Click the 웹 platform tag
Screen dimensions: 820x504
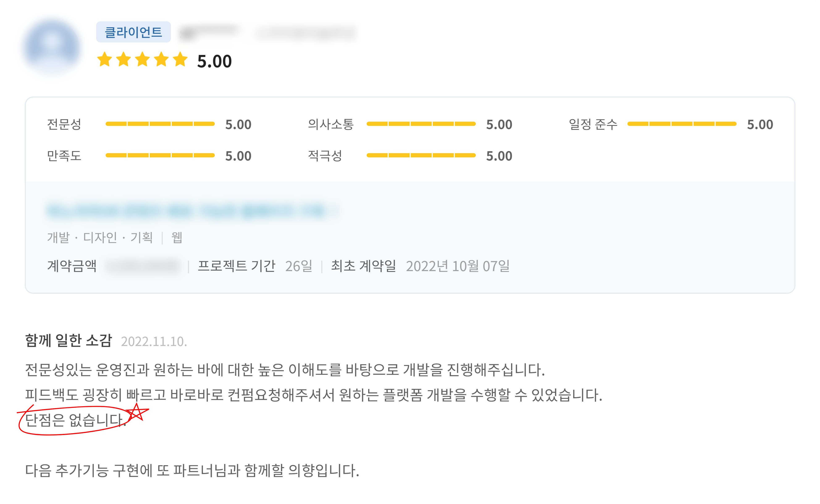(x=176, y=238)
